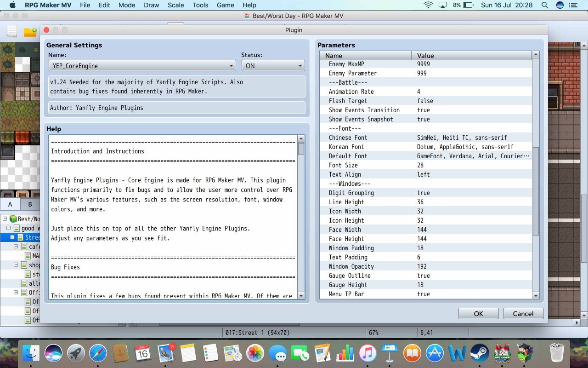The height and width of the screenshot is (368, 588).
Task: Open Mail with unread badge in Dock
Action: (x=165, y=353)
